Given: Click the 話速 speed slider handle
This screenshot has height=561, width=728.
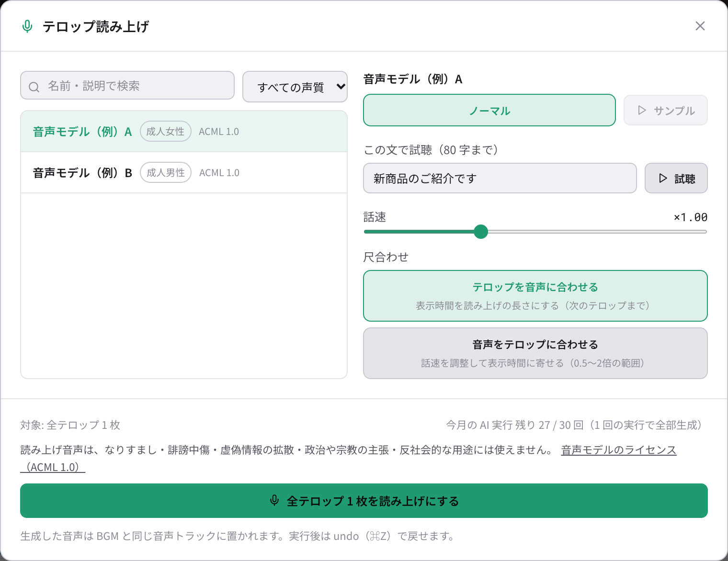Looking at the screenshot, I should pos(481,232).
